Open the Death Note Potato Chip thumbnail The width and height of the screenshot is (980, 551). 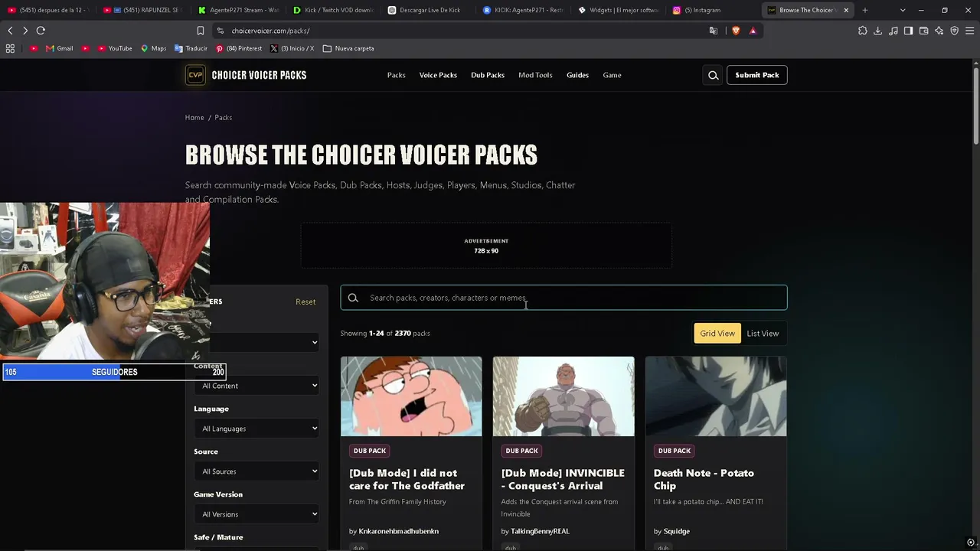pyautogui.click(x=716, y=396)
